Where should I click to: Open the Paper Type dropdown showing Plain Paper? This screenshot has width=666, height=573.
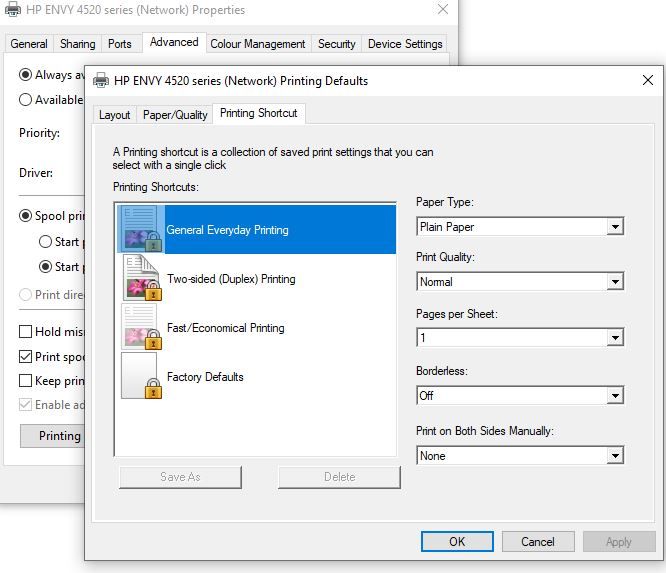pyautogui.click(x=520, y=226)
